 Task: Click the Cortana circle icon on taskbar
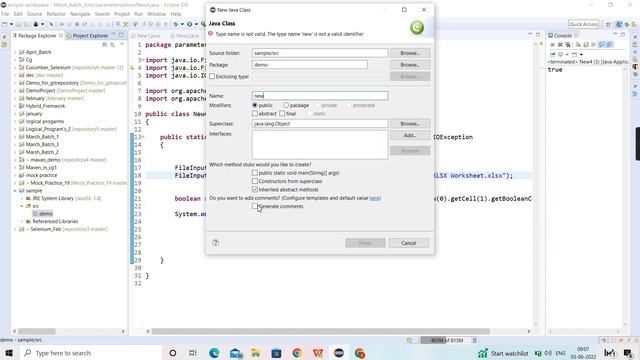[173, 353]
